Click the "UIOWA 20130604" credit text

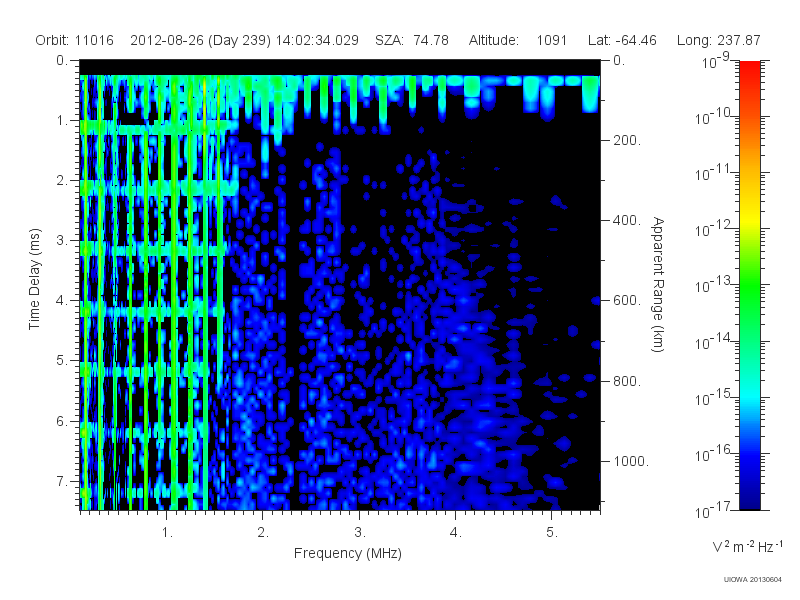(x=753, y=580)
